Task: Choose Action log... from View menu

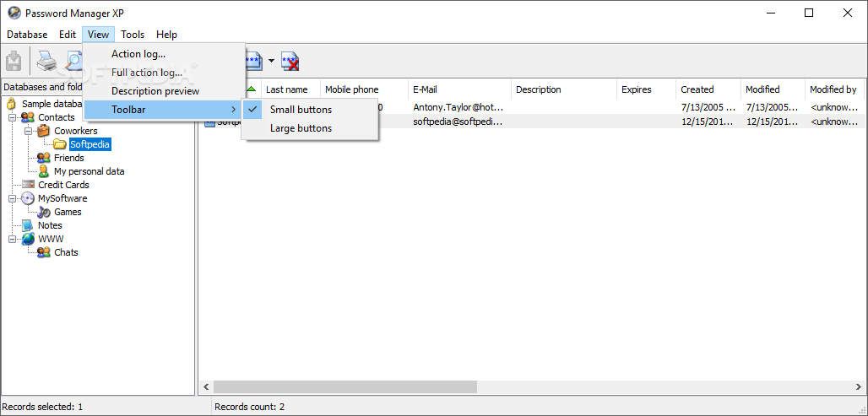Action: 164,54
